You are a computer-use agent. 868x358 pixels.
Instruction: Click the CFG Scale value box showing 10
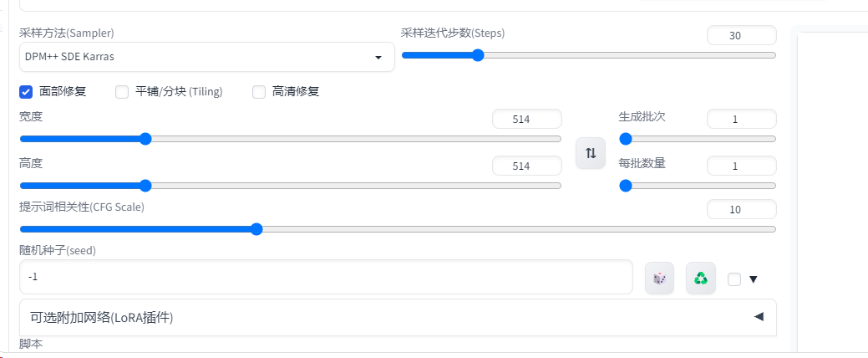[x=742, y=209]
